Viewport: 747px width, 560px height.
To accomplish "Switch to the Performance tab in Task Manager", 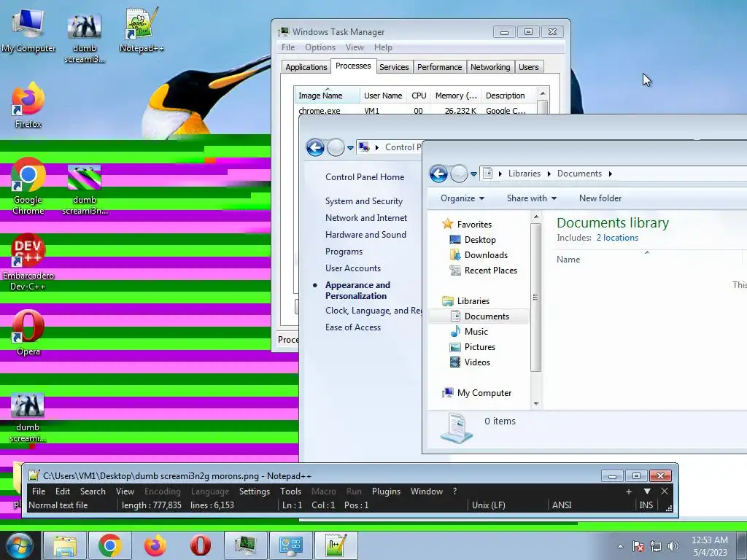I will pyautogui.click(x=439, y=67).
